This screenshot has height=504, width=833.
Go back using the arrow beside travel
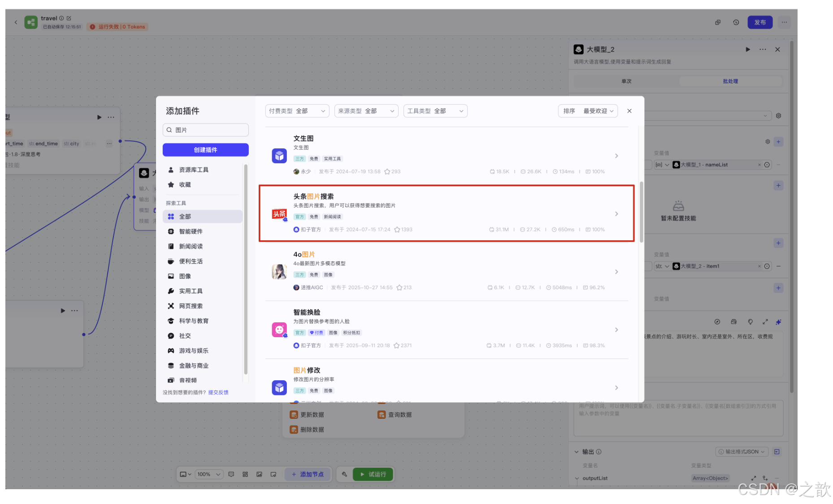16,22
